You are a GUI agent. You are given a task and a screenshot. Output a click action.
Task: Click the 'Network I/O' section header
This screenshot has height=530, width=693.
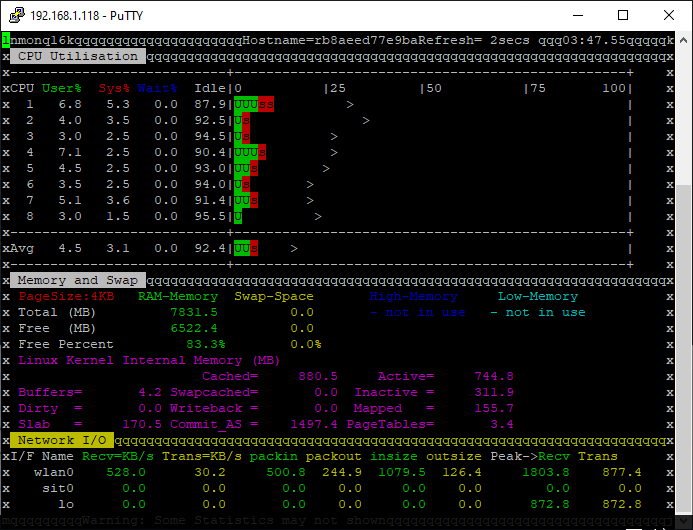[62, 440]
